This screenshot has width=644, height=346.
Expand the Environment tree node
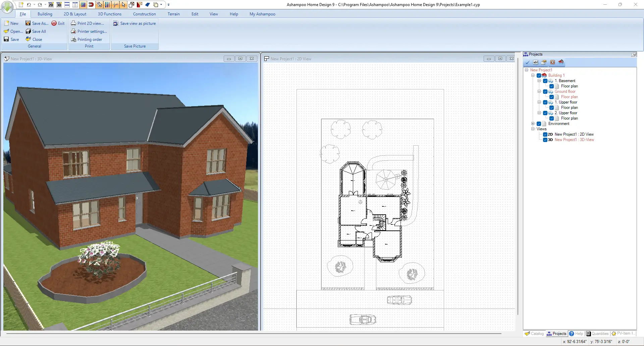click(533, 123)
